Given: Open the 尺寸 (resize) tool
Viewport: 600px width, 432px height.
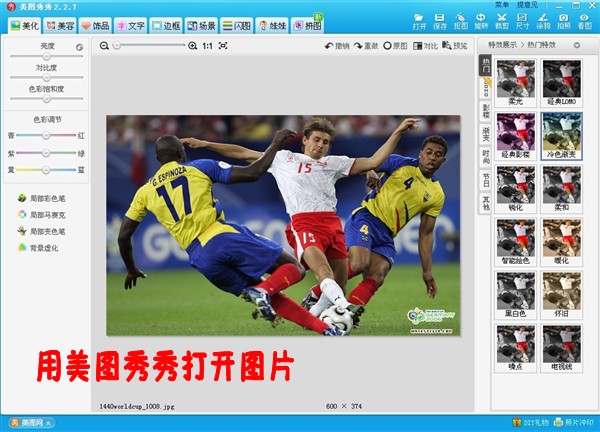Looking at the screenshot, I should pos(522,21).
